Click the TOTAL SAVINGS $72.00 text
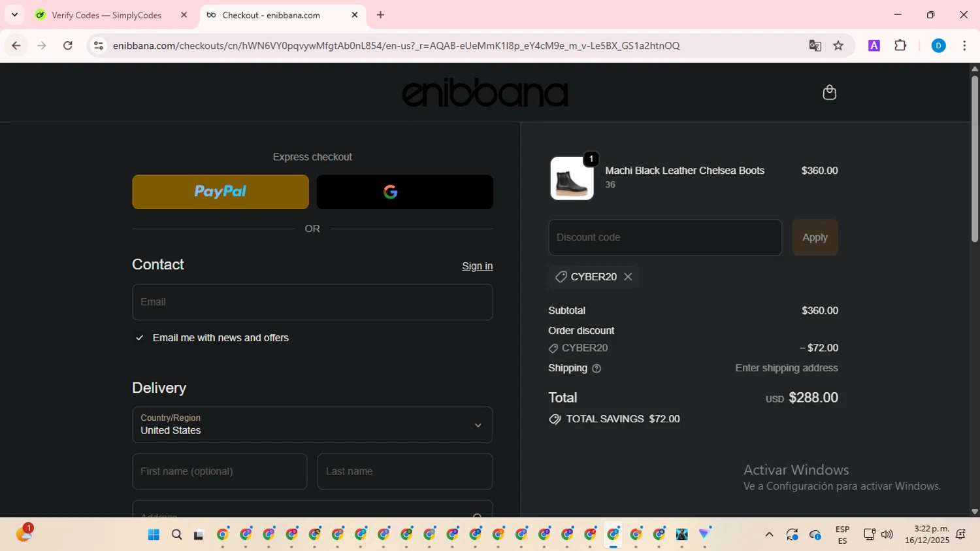The width and height of the screenshot is (980, 551). pyautogui.click(x=623, y=419)
